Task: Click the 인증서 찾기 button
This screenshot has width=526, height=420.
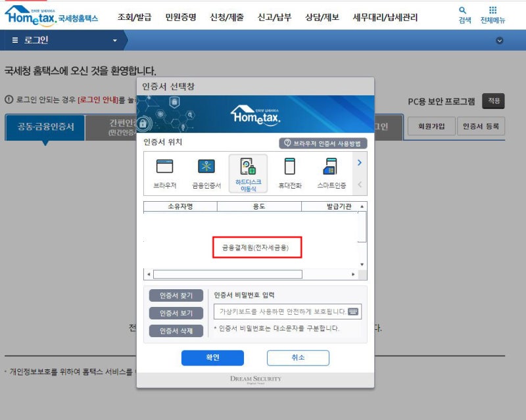Action: pos(176,296)
